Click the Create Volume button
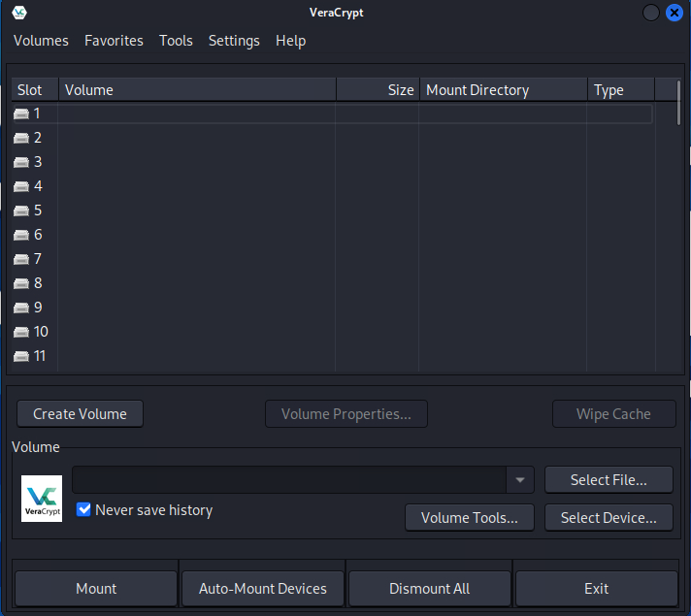Viewport: 691px width, 616px height. [x=80, y=414]
